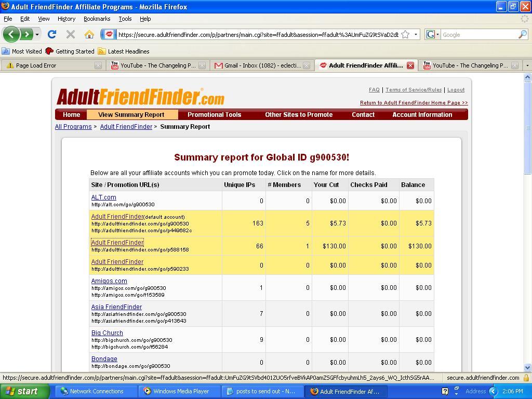This screenshot has width=532, height=399.
Task: Open the Account Information navigation tab
Action: [x=422, y=115]
